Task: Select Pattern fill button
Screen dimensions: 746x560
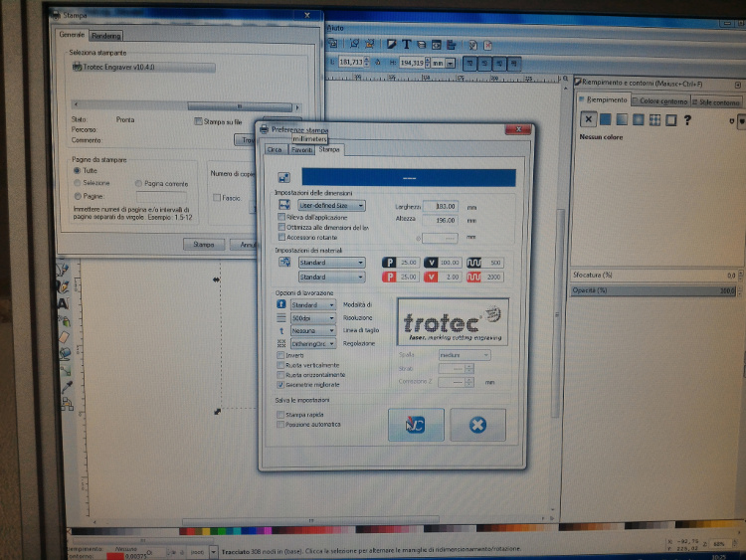Action: coord(654,120)
